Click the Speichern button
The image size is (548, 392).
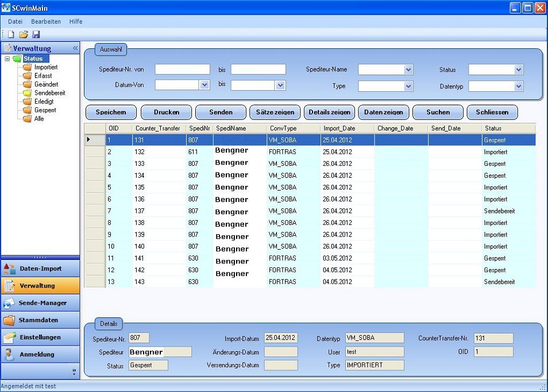pos(111,112)
